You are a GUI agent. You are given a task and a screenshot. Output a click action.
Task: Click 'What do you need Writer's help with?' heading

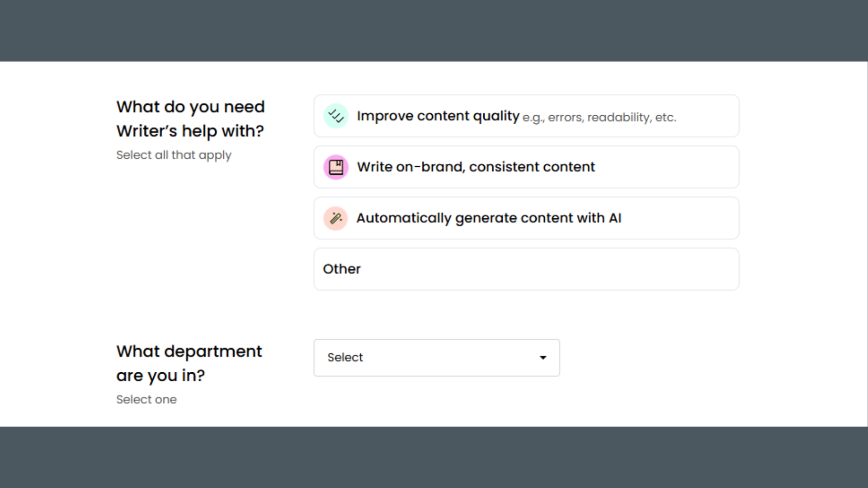190,119
